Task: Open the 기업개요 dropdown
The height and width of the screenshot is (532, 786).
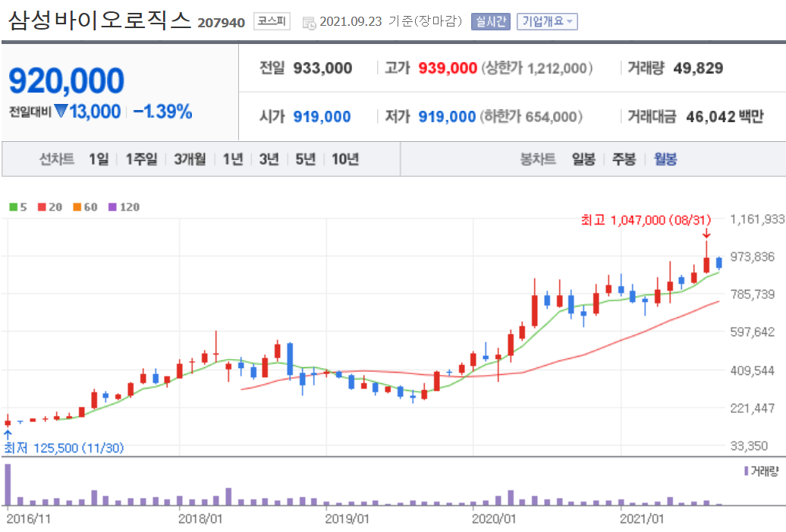Action: (x=548, y=21)
